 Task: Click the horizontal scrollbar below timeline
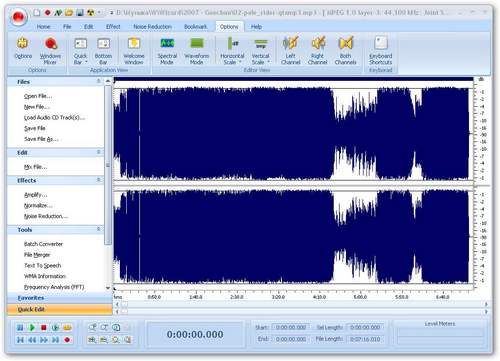tap(302, 304)
